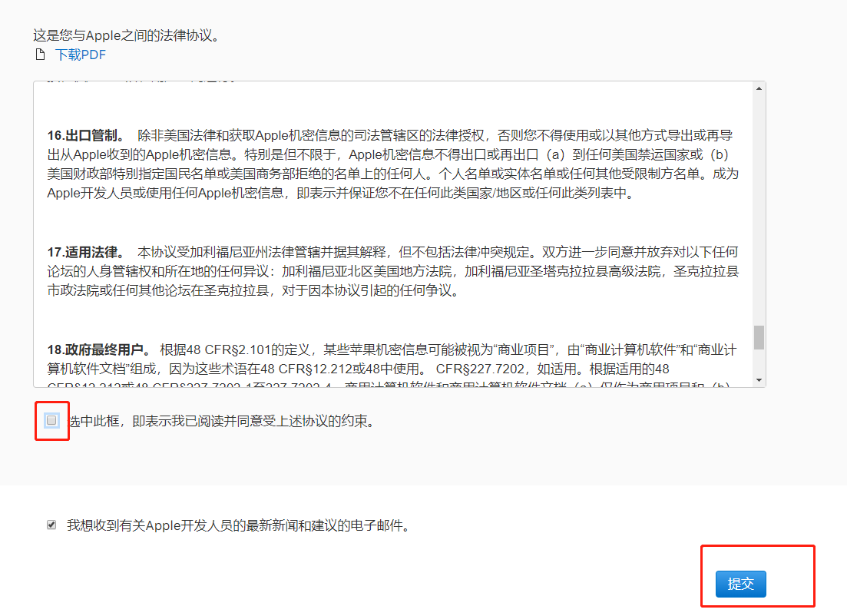The width and height of the screenshot is (847, 616).
Task: Click the heading 17.适用法律
Action: (x=84, y=252)
